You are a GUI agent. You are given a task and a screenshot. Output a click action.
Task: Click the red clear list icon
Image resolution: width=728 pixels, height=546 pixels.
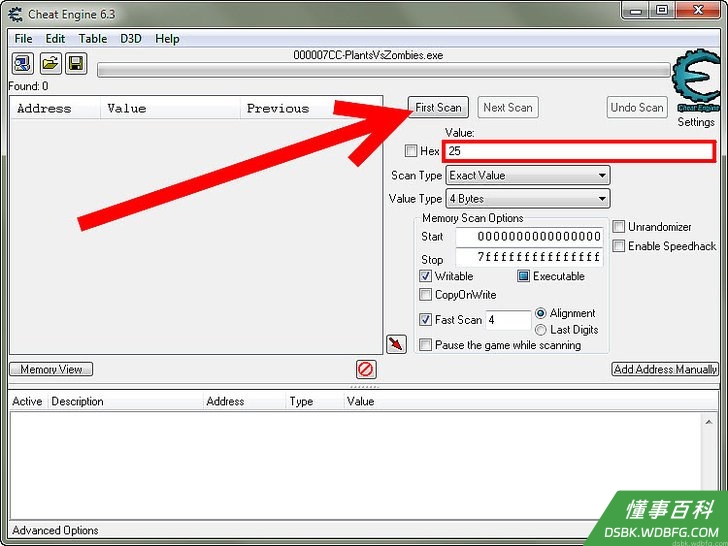click(x=366, y=370)
